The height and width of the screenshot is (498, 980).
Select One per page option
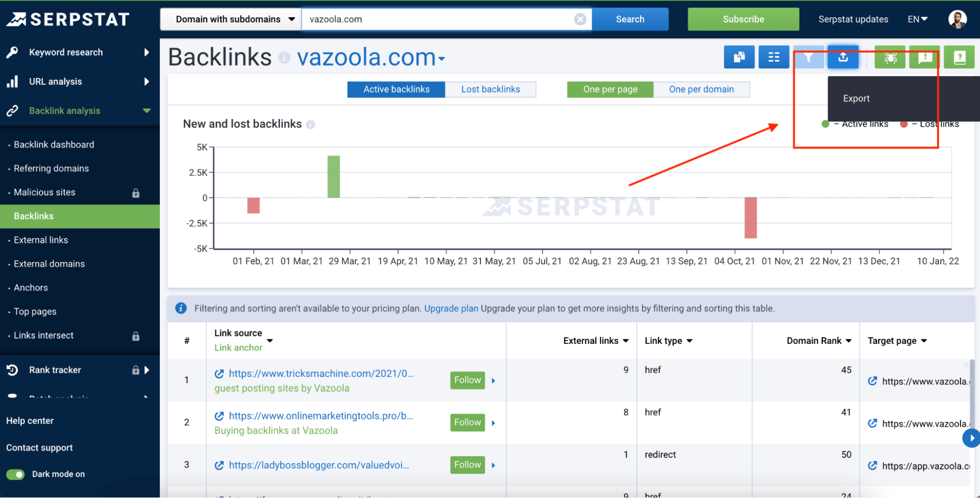point(610,89)
